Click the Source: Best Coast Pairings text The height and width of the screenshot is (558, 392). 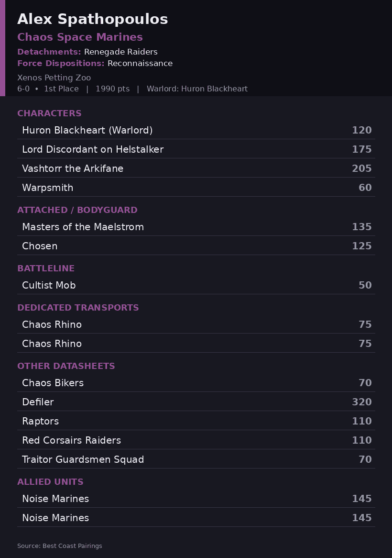coord(60,546)
